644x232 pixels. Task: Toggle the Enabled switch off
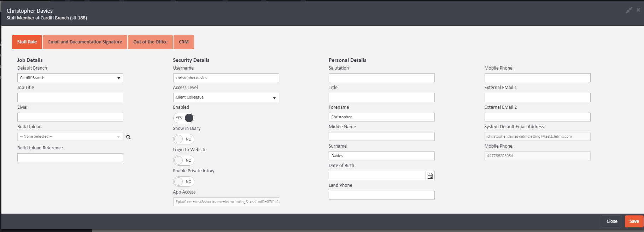184,118
